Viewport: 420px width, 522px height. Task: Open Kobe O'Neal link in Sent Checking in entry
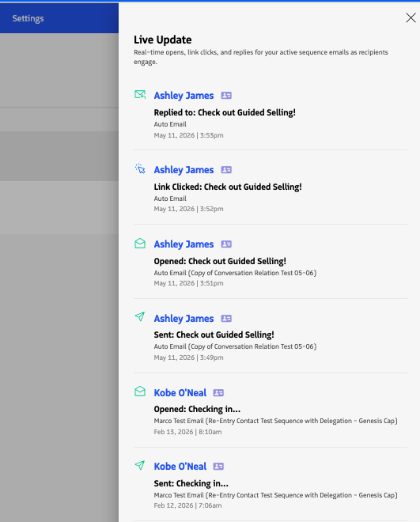click(180, 467)
